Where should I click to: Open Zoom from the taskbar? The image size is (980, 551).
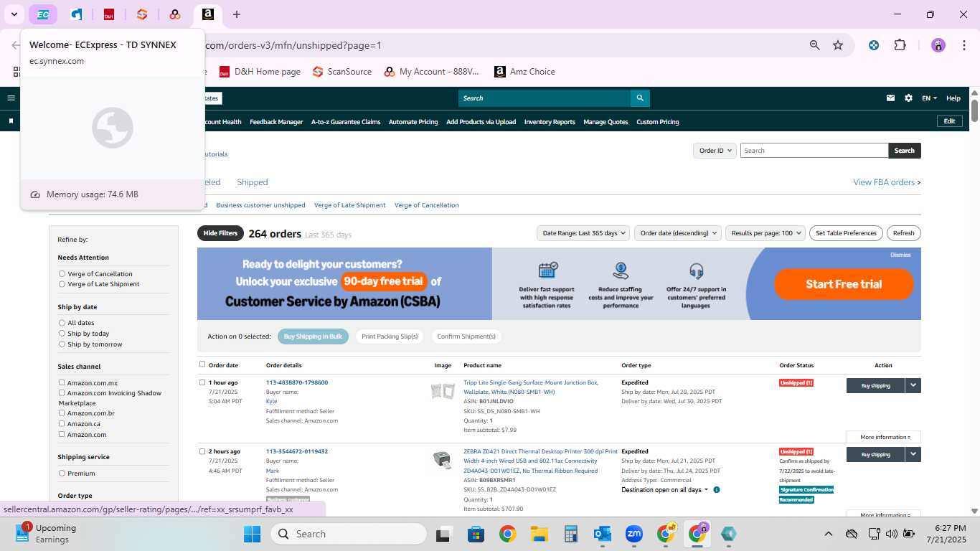tap(633, 534)
